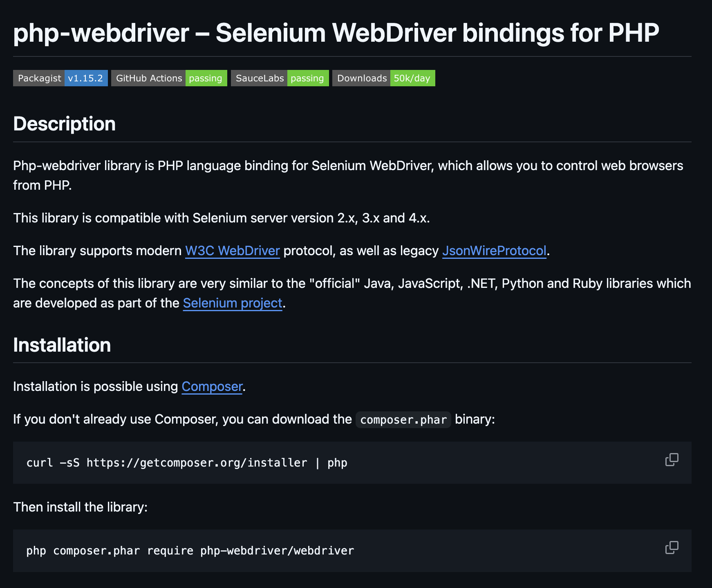Click the Installation section heading

tap(61, 345)
